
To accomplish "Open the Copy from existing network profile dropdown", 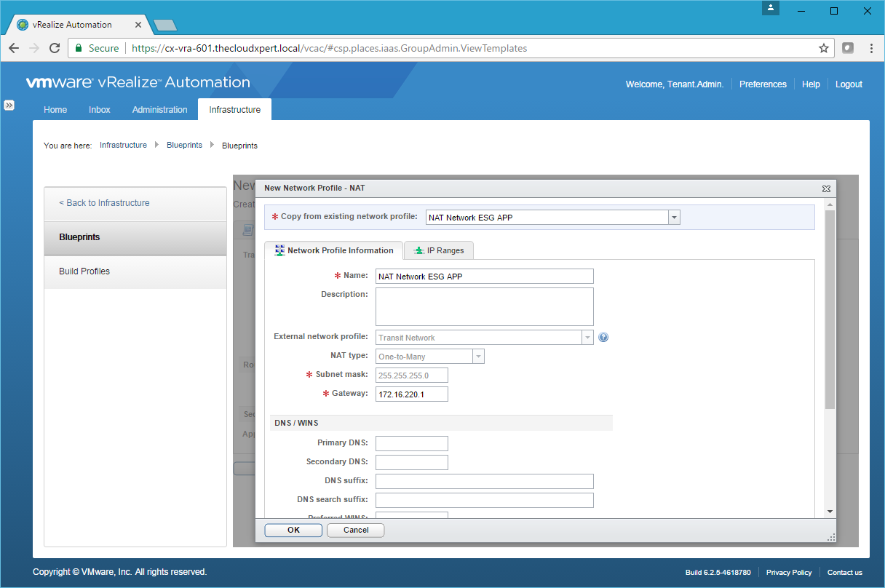I will [674, 218].
